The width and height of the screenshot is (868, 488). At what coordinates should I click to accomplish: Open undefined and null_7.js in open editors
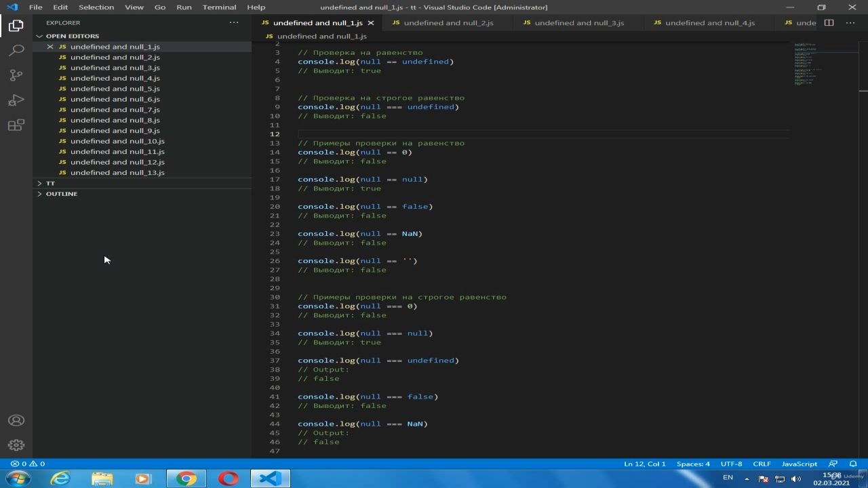[x=115, y=110]
